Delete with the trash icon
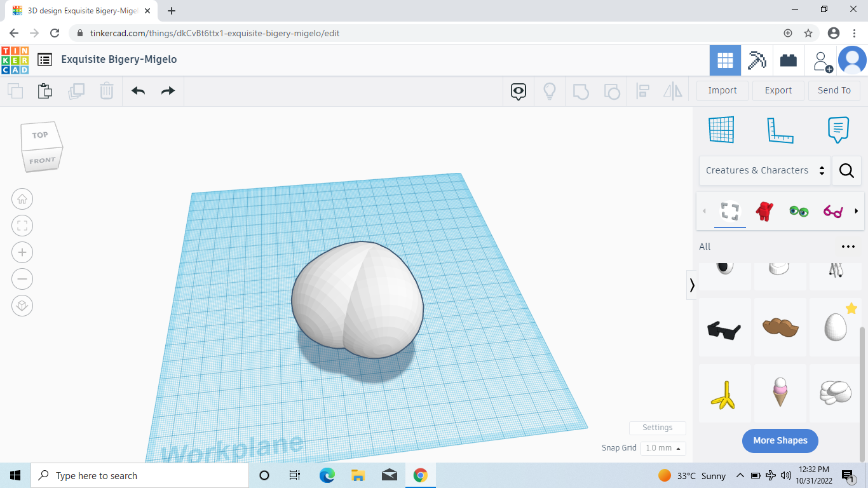Viewport: 868px width, 488px height. pyautogui.click(x=106, y=91)
